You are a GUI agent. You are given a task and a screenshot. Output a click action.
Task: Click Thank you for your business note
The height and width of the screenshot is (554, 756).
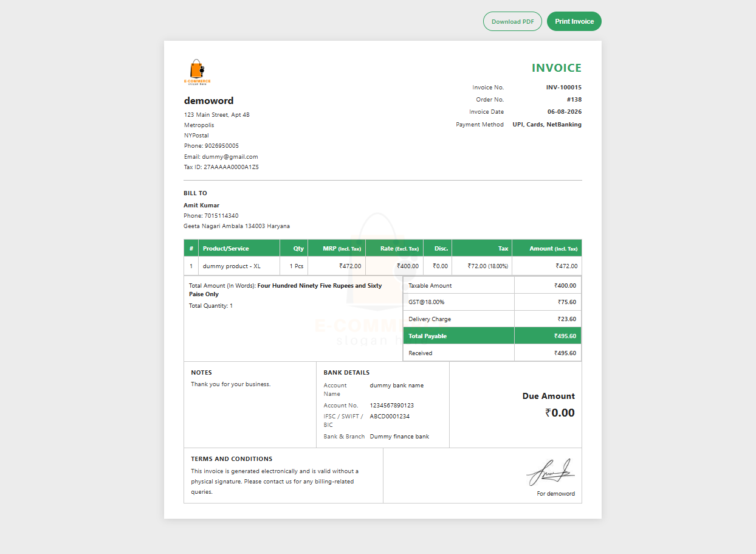point(231,384)
